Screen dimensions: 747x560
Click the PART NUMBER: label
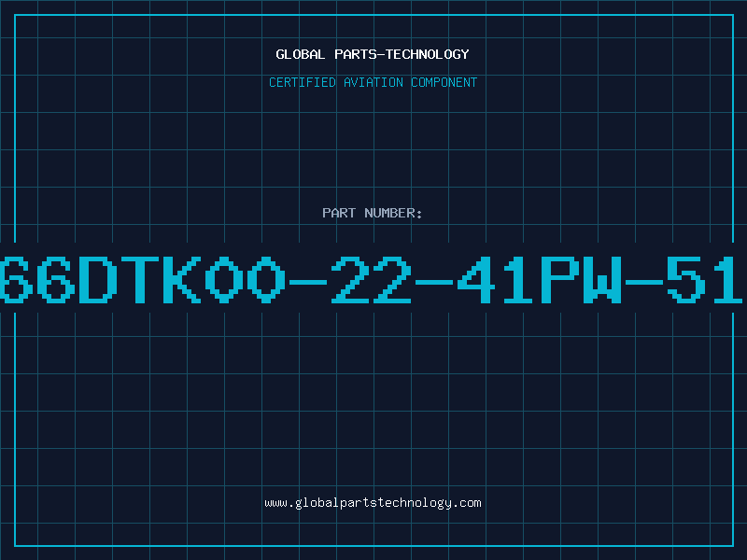[373, 213]
